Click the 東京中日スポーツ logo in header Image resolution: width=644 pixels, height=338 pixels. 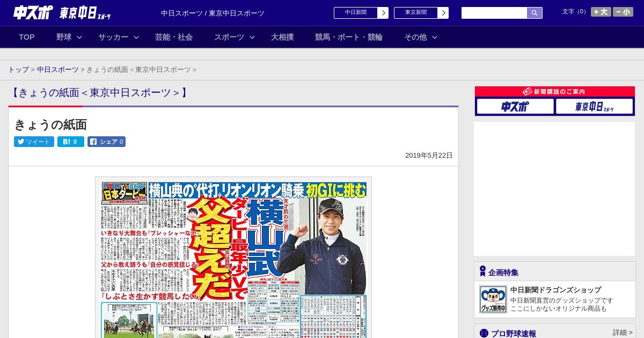85,13
